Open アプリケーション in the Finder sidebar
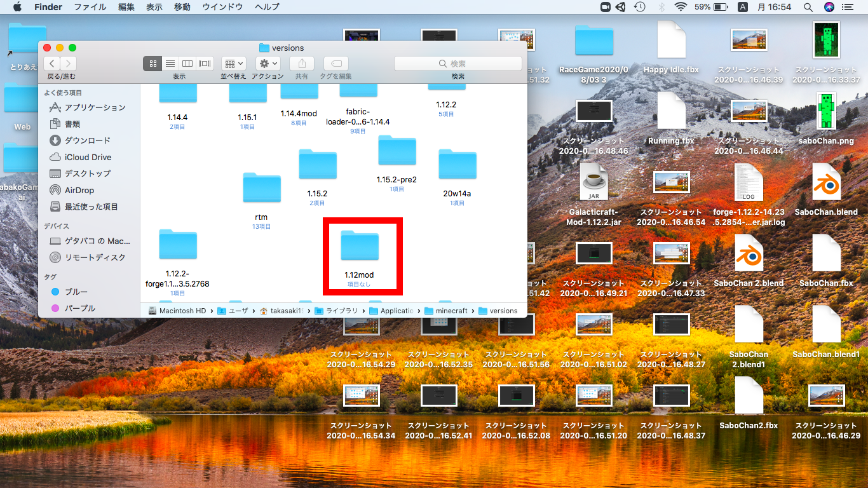The width and height of the screenshot is (868, 488). pos(86,107)
